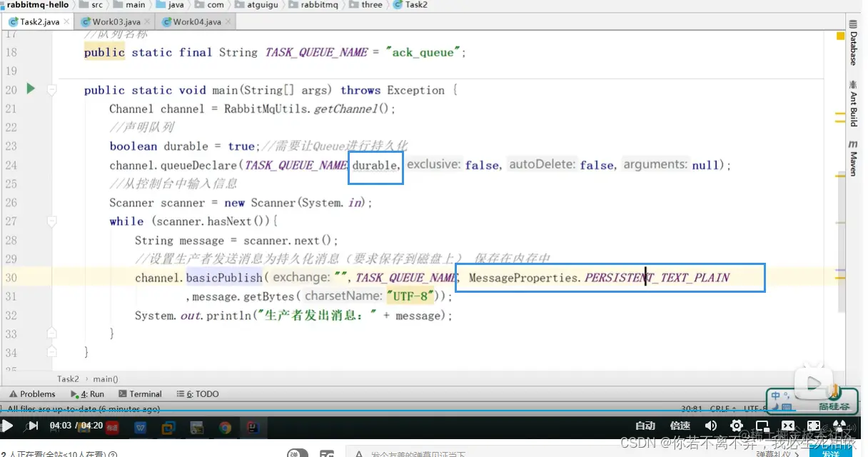Select Task2 class in top breadcrumb bar

[412, 4]
